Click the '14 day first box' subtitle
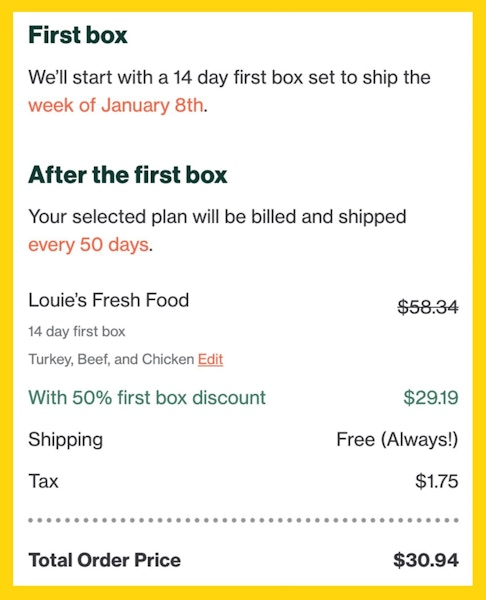486x600 pixels. [x=77, y=331]
